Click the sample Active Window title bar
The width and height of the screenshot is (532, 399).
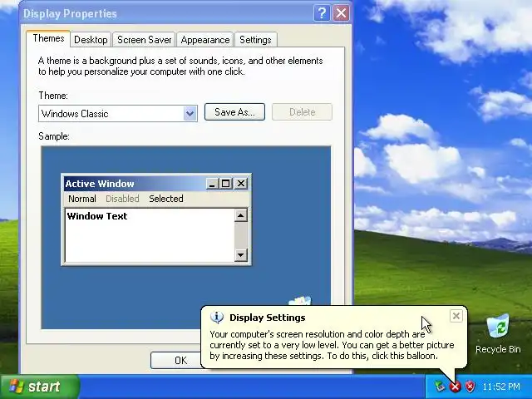(x=135, y=184)
